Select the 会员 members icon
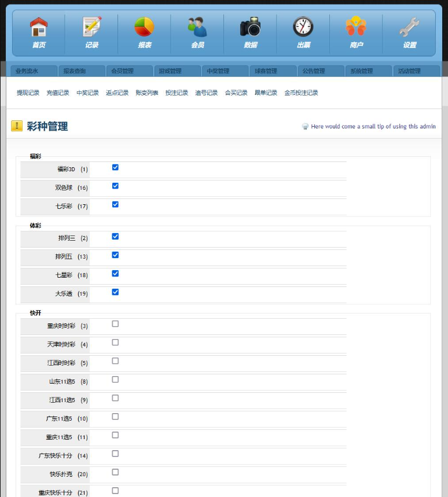448x497 pixels. 197,27
